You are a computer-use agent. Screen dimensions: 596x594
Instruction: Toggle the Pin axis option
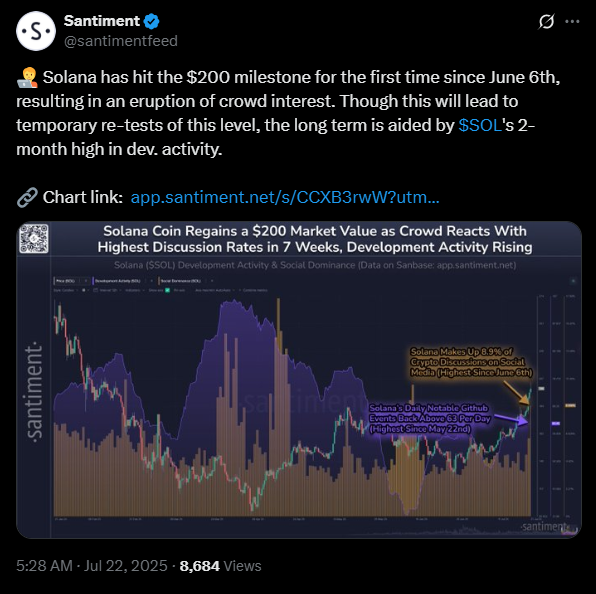pos(179,290)
